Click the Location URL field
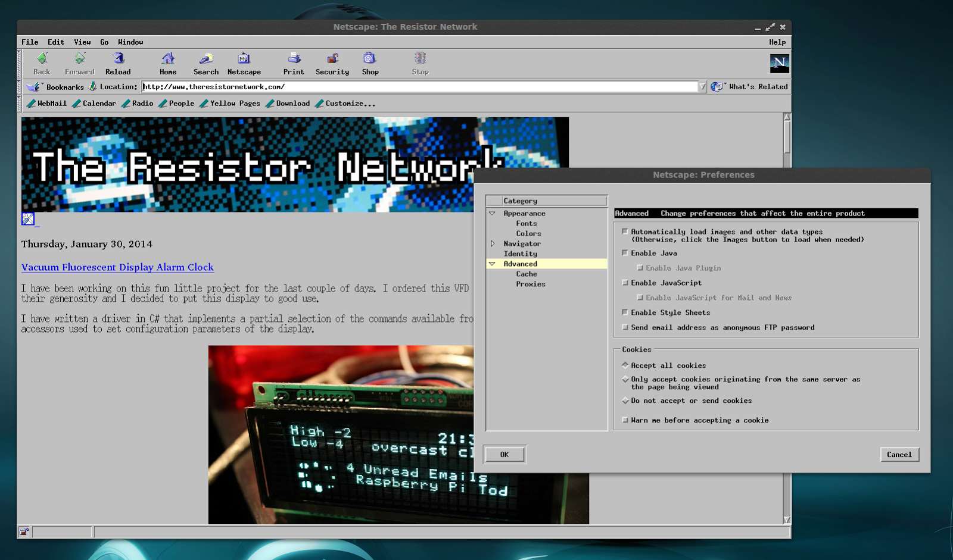This screenshot has height=560, width=953. coord(419,87)
